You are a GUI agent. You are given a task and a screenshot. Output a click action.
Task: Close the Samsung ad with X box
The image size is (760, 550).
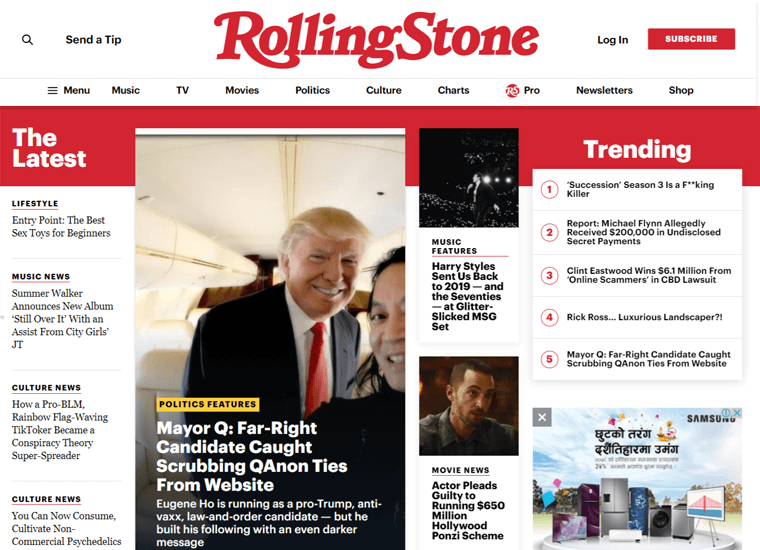(542, 417)
